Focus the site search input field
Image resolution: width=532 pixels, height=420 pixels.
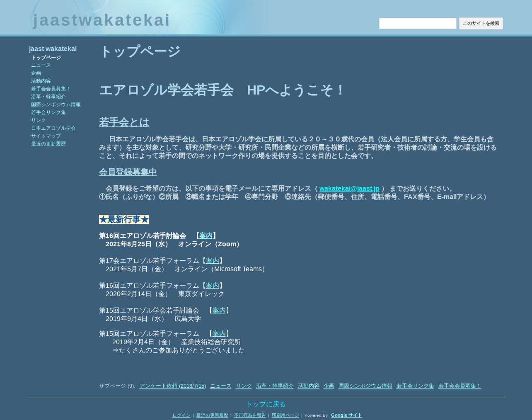pyautogui.click(x=418, y=24)
